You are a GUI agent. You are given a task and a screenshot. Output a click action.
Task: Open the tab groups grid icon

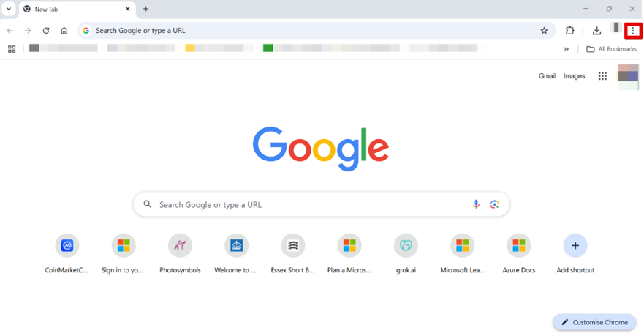12,49
